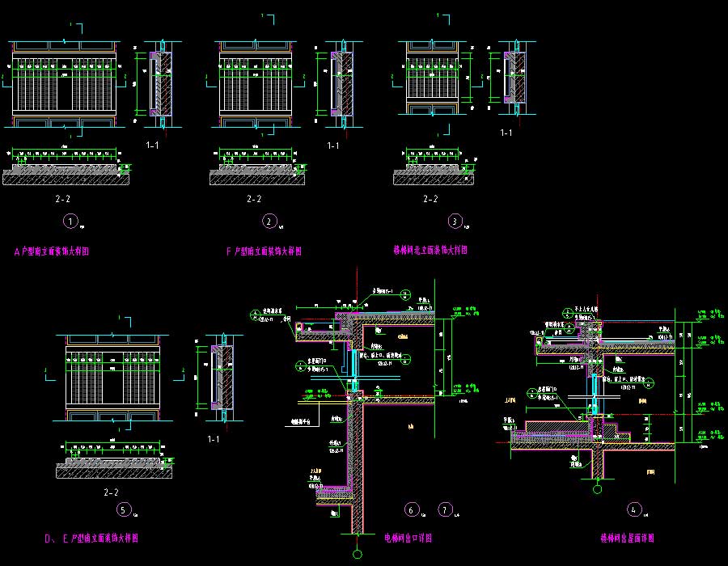Select the 2-2 label under the F户型 plan section

[x=254, y=199]
